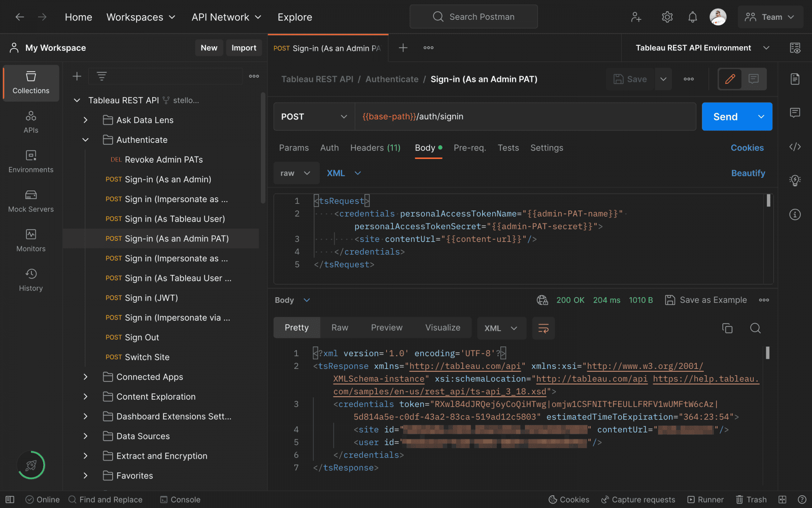Screen dimensions: 812x508
Task: Open the raw body type dropdown
Action: point(296,173)
